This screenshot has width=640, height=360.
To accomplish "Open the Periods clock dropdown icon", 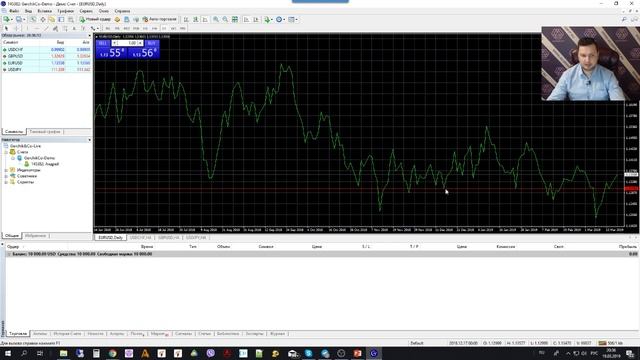I will click(x=280, y=19).
